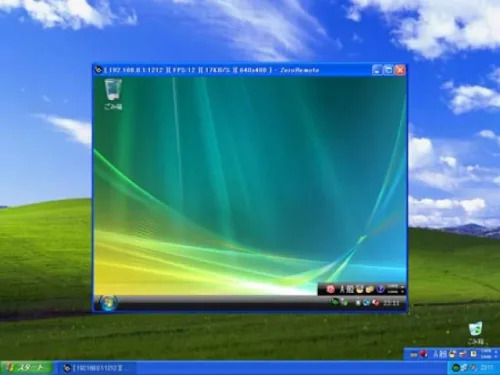The image size is (500, 375).
Task: Click the '般' conversion mode on remote language bar
Action: (x=349, y=289)
